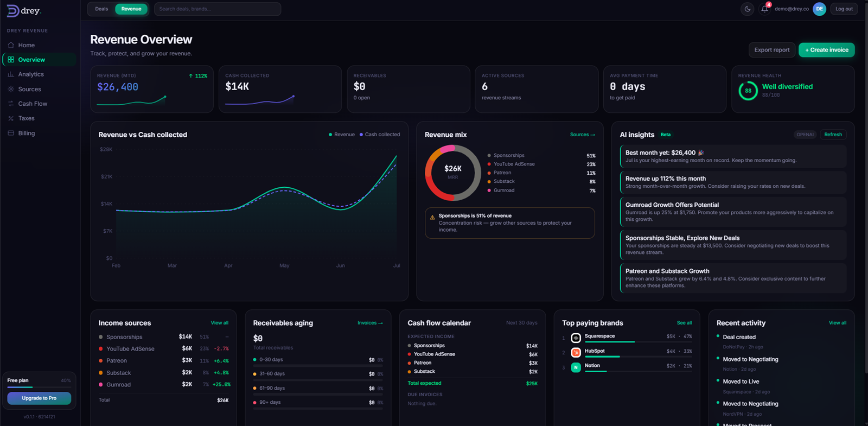
Task: Click the DE user avatar
Action: coord(819,9)
